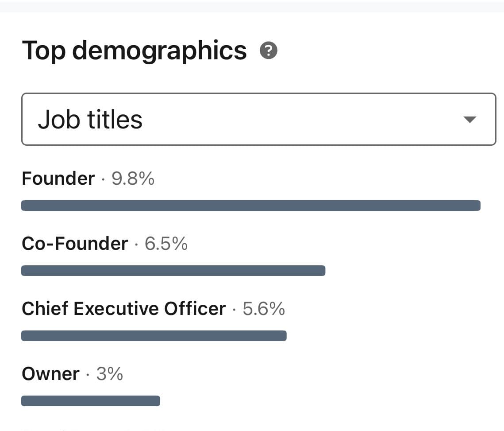Select the Founder demographic label
This screenshot has width=504, height=431.
[58, 178]
